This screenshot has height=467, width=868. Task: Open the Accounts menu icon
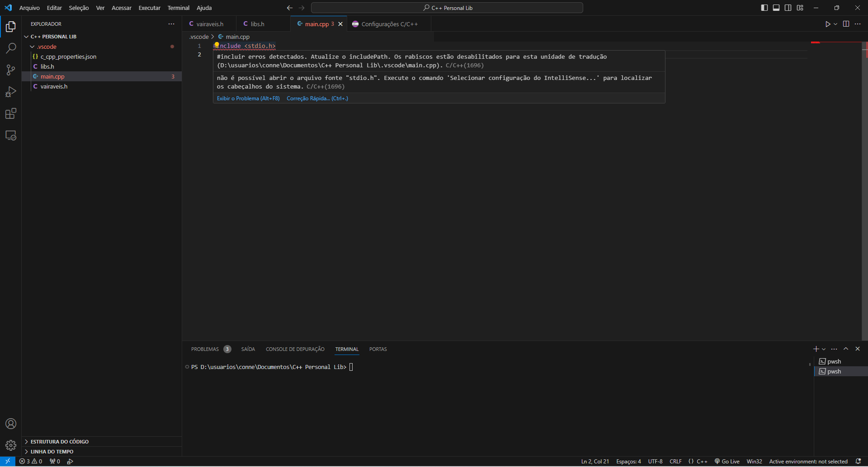coord(11,424)
